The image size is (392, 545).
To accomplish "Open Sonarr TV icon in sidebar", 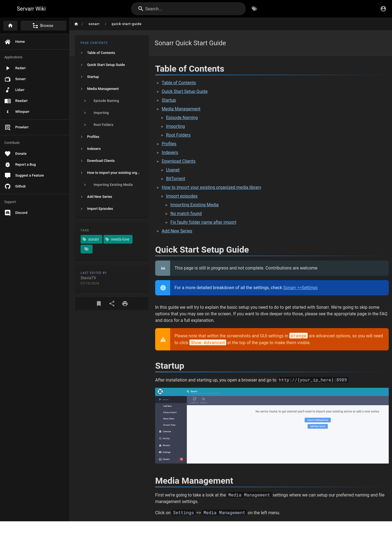I will pos(8,79).
